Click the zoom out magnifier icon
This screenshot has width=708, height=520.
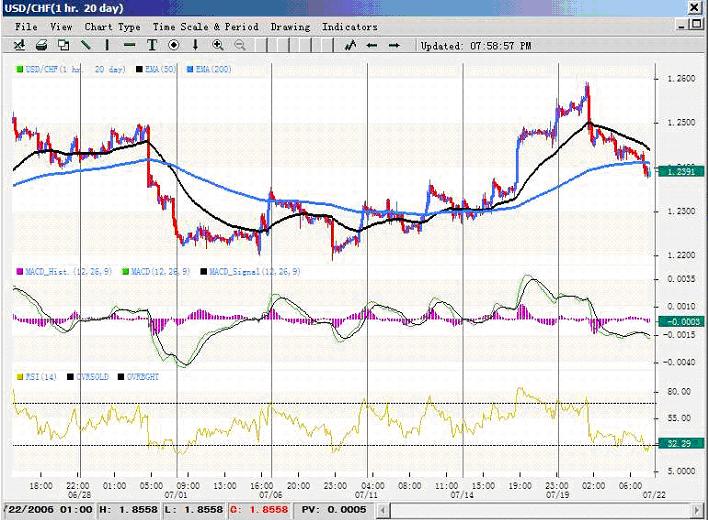point(239,45)
